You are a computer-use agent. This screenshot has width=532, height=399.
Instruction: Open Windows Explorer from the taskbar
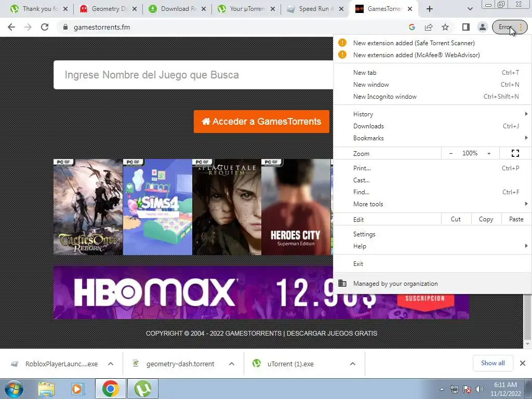click(46, 389)
